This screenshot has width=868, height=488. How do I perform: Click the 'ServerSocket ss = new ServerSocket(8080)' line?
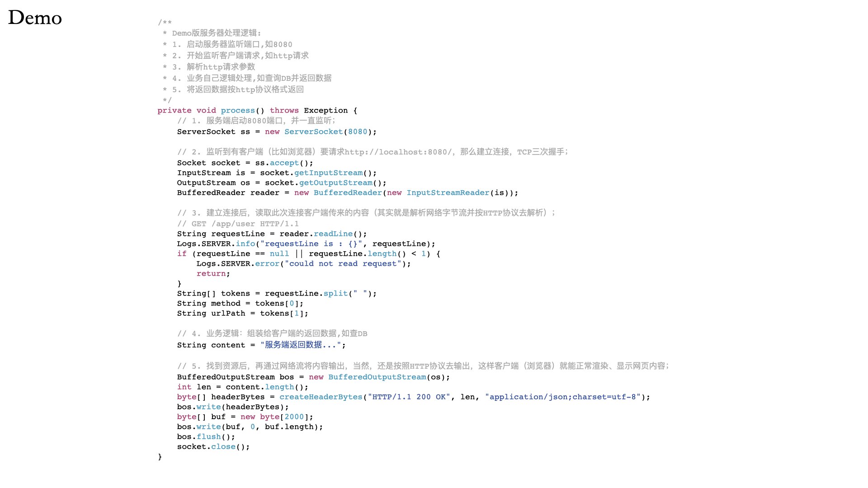point(277,131)
